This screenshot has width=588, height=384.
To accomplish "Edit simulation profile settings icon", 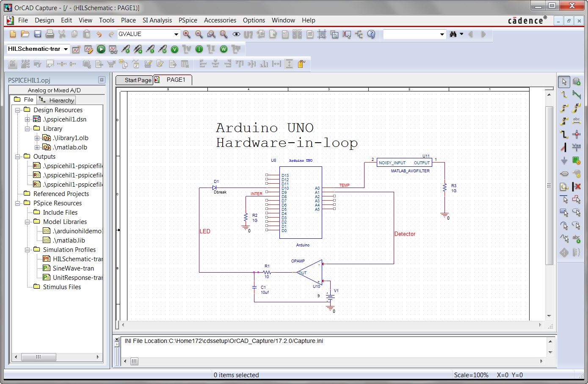I will click(x=88, y=49).
